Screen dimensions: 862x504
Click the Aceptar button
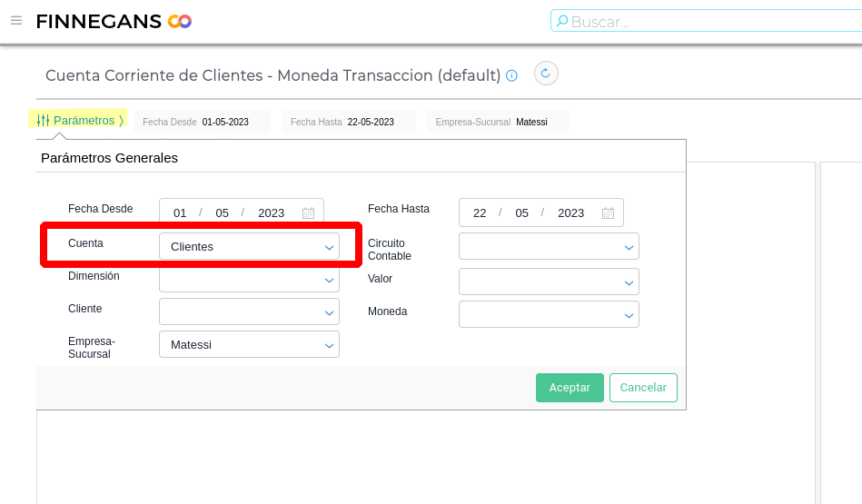coord(570,388)
